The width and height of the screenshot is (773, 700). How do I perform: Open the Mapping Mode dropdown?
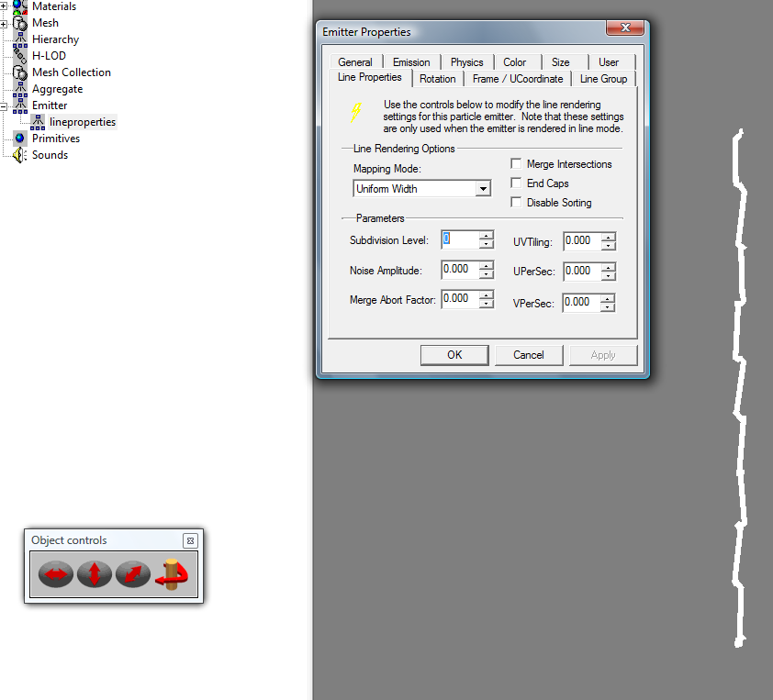(x=483, y=189)
